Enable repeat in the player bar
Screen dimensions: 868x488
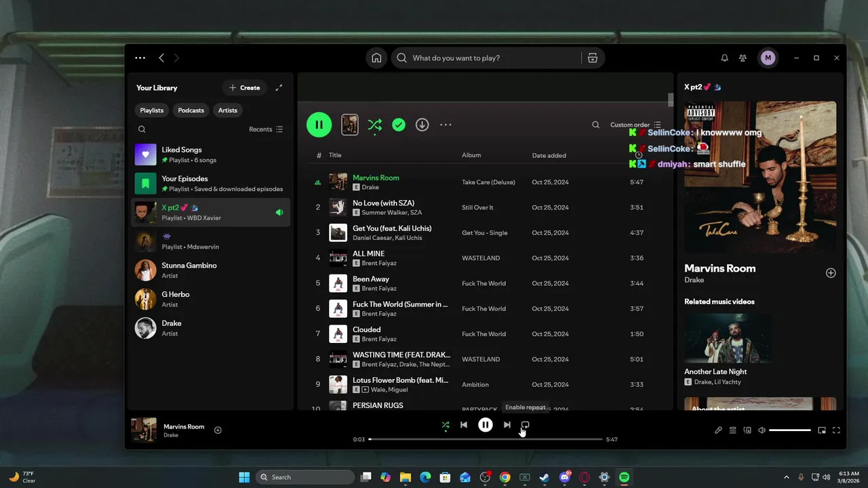525,425
